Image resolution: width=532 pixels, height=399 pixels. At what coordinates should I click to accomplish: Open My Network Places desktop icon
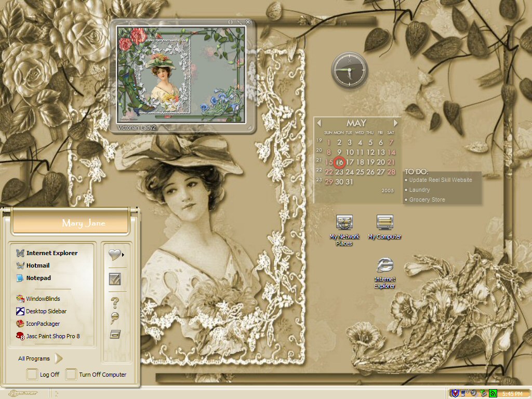(x=344, y=230)
